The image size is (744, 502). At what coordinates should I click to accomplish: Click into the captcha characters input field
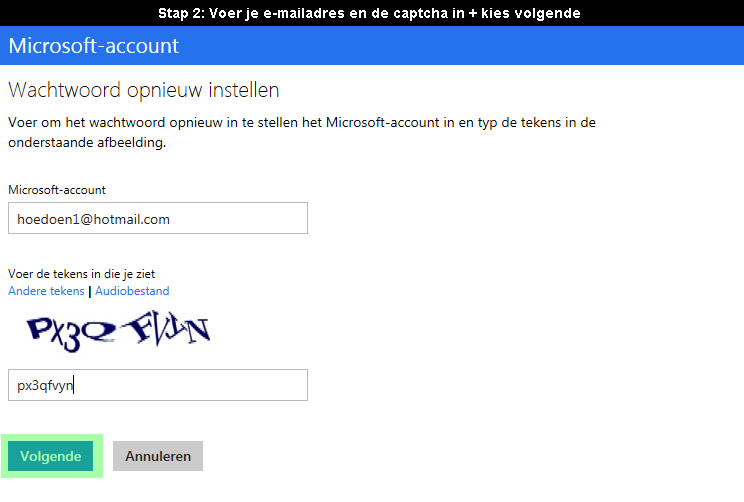[x=158, y=385]
